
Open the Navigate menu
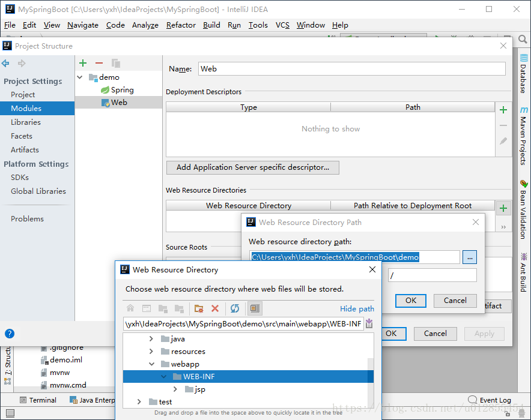[x=83, y=25]
